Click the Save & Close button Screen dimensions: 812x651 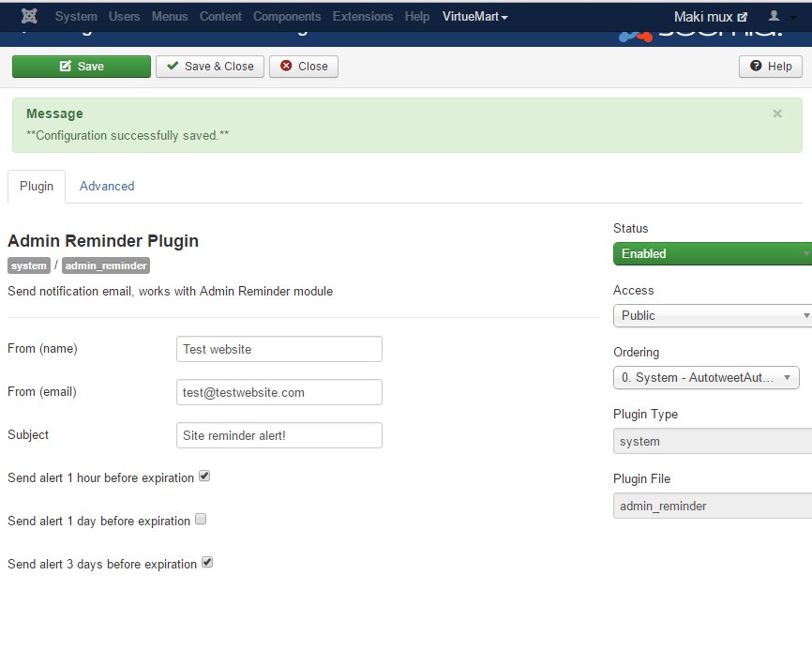[210, 67]
